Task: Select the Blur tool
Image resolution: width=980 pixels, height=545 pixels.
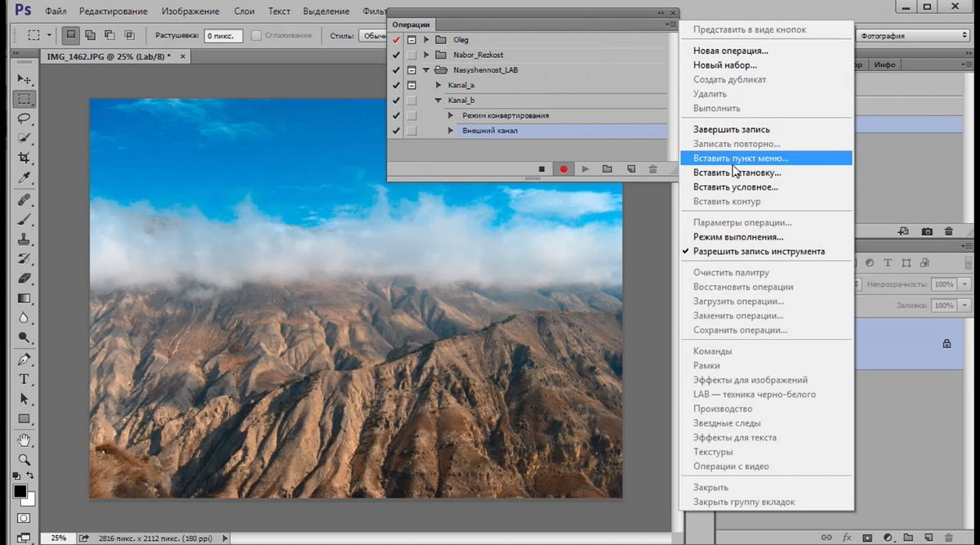Action: pyautogui.click(x=24, y=318)
